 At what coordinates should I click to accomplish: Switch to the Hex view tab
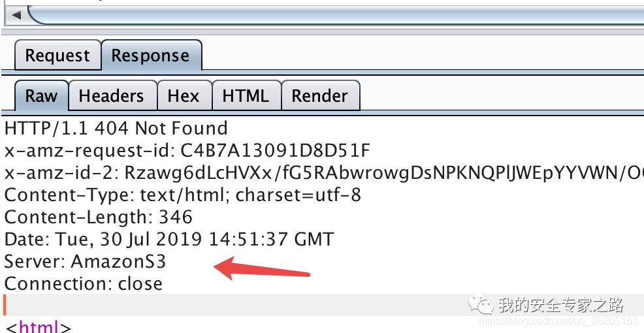pyautogui.click(x=184, y=95)
